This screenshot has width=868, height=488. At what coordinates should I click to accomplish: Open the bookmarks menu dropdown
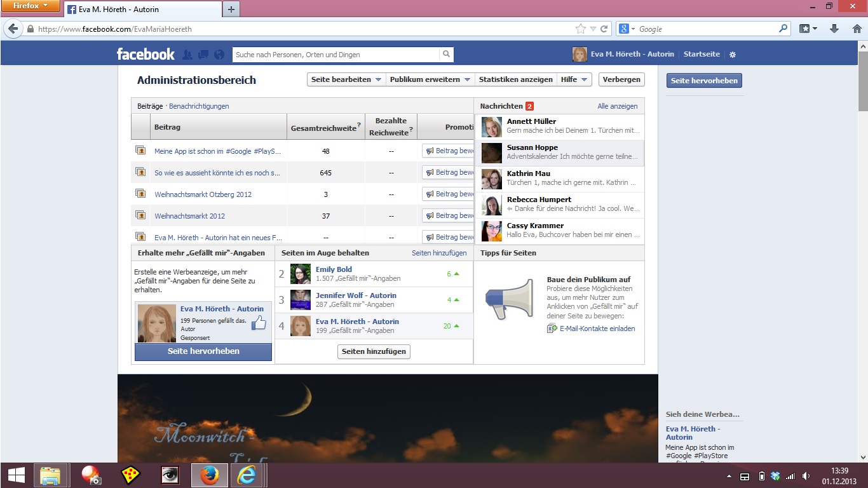coord(808,29)
